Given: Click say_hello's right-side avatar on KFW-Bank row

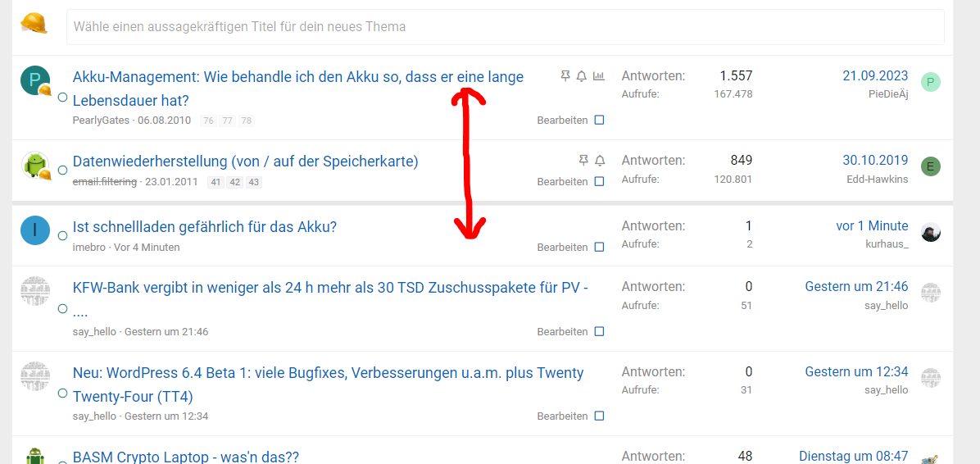Looking at the screenshot, I should point(931,293).
